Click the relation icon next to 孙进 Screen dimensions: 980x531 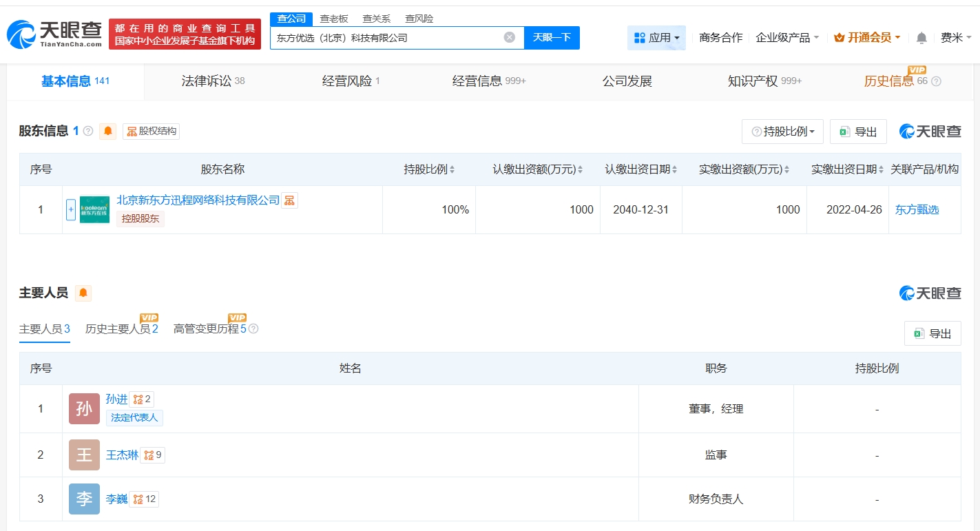(138, 399)
